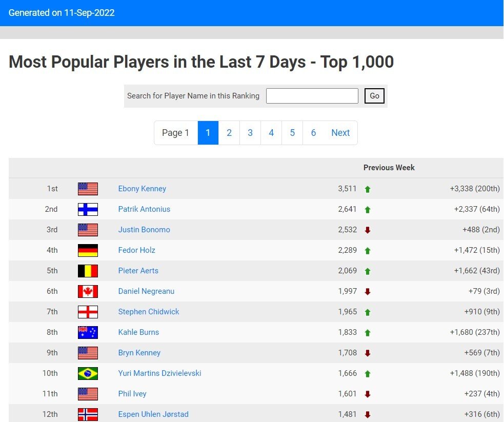Click the '+1,488 (190th)' change value

[x=475, y=373]
